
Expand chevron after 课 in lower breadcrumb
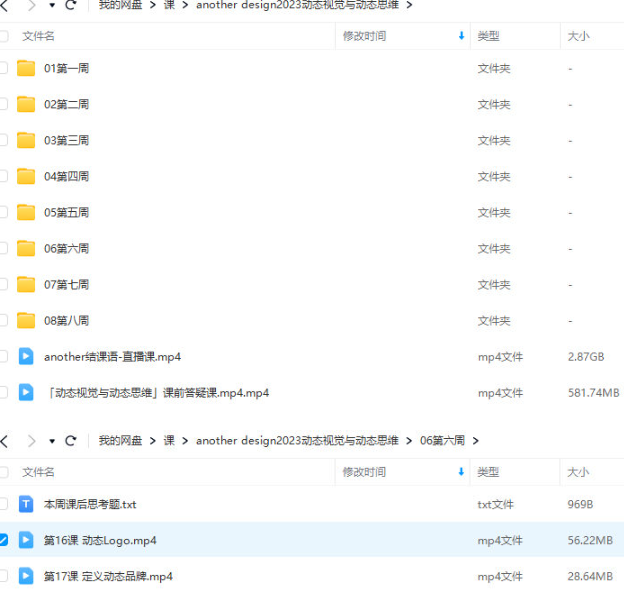click(185, 441)
